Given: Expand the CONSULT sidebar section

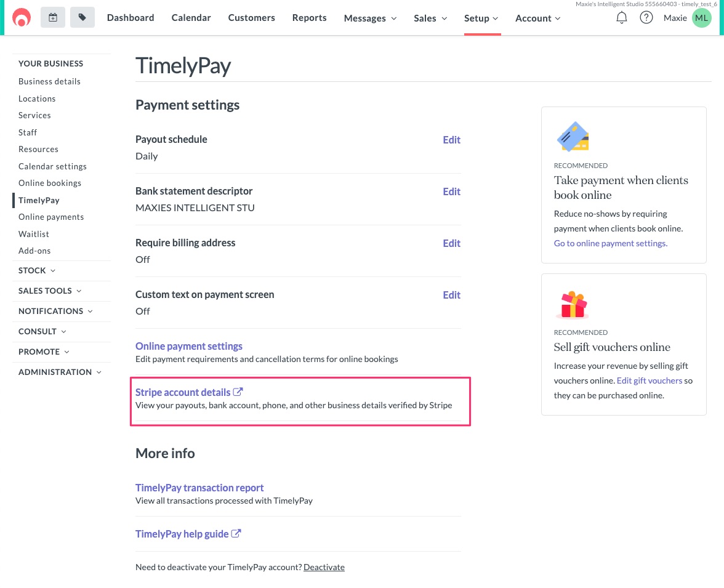Looking at the screenshot, I should 42,331.
